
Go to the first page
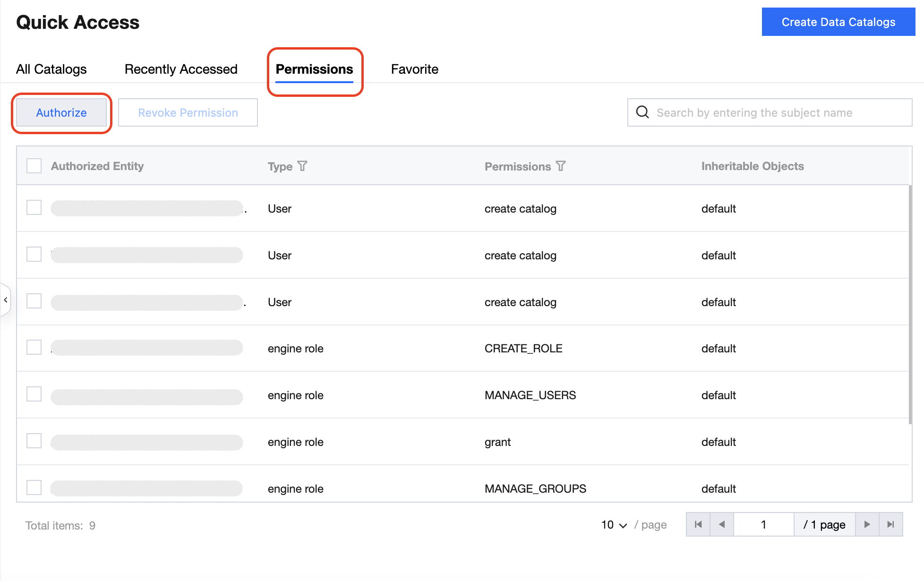698,524
